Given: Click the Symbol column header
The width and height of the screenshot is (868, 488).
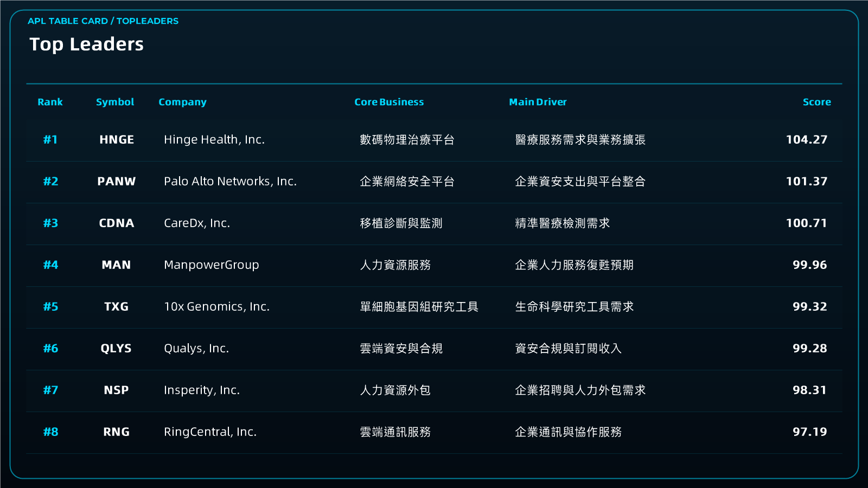Looking at the screenshot, I should (115, 102).
